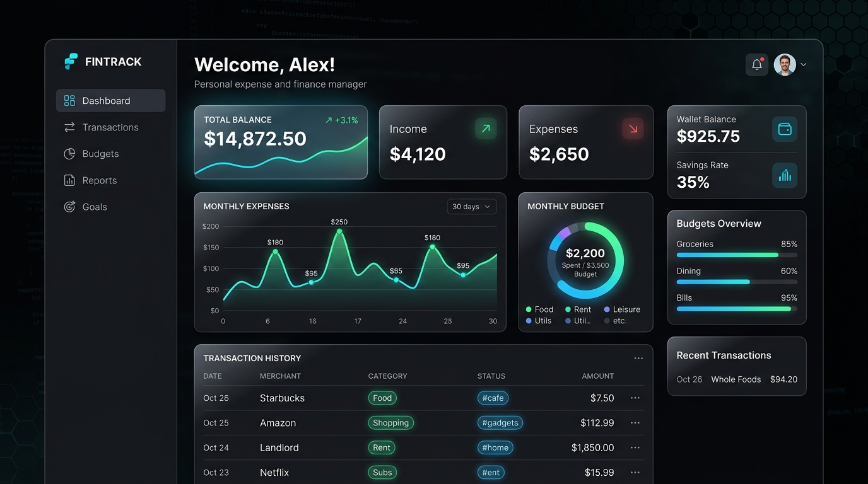868x484 pixels.
Task: Click the Whole Foods recent transaction
Action: coord(737,379)
